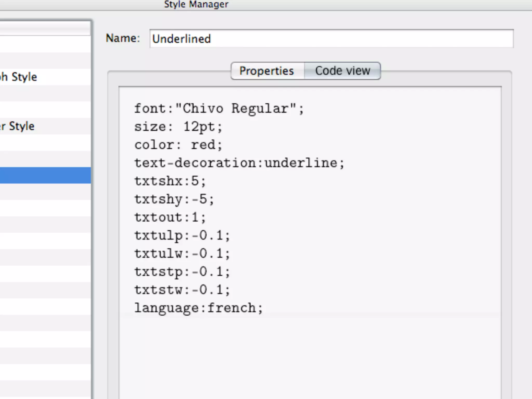This screenshot has width=532, height=399.
Task: Select the highlighted blue style row
Action: (x=45, y=175)
